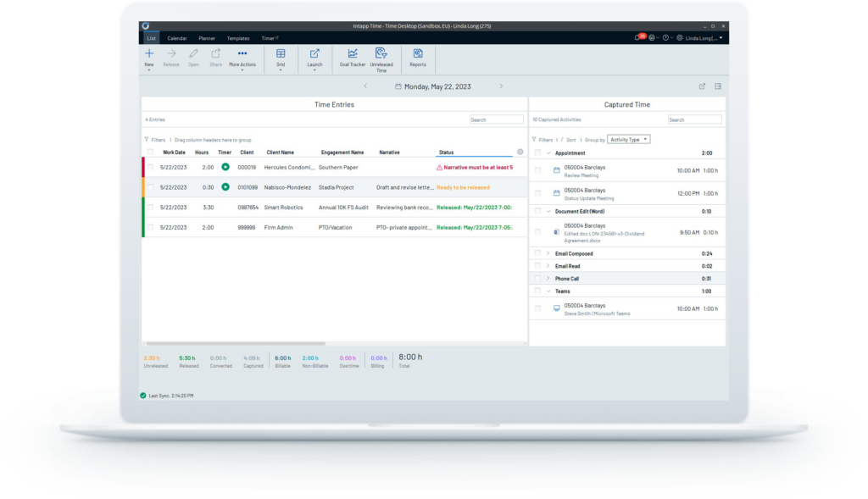Click the Narrative column header
868x499 pixels.
(x=389, y=152)
